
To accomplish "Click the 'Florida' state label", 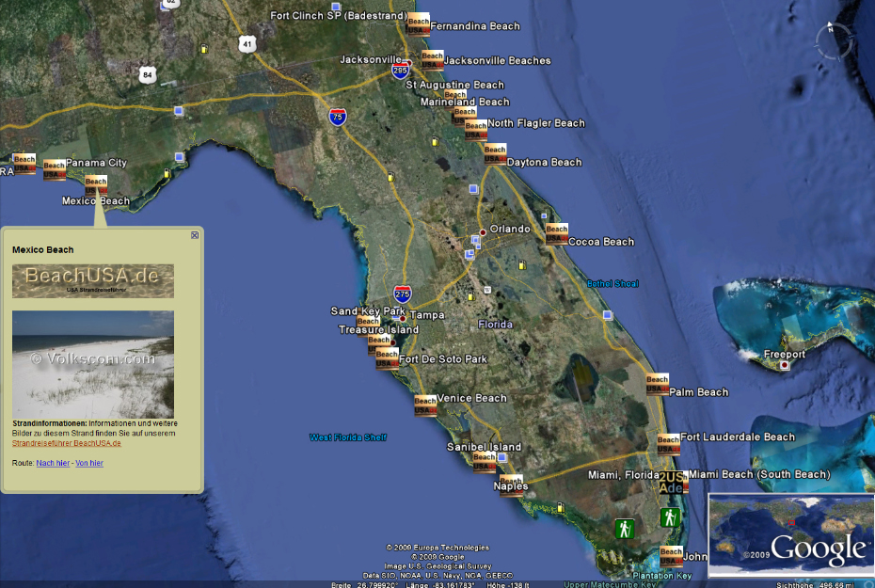I will [x=496, y=325].
